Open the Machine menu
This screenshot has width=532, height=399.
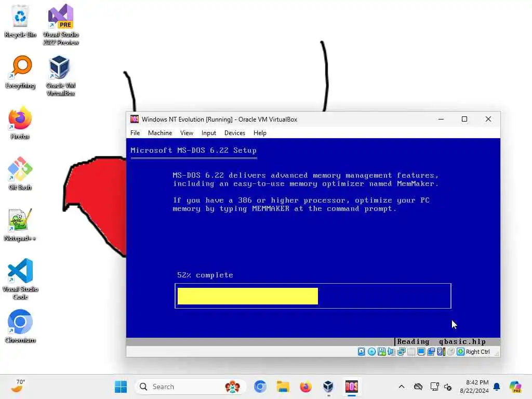click(160, 133)
